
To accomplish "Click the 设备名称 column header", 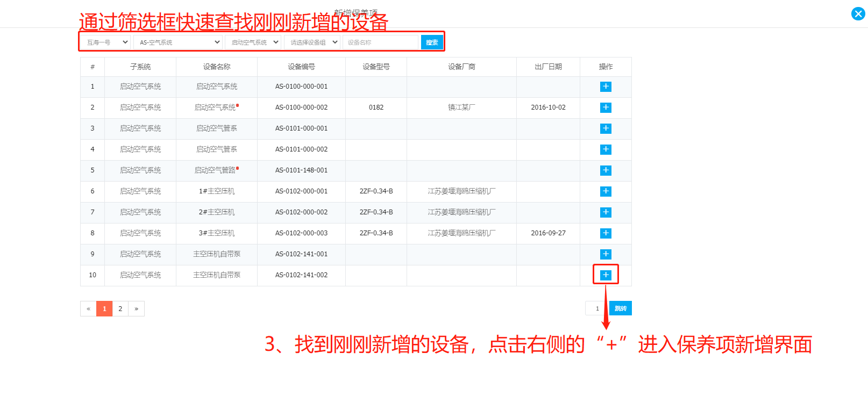I will click(x=217, y=67).
